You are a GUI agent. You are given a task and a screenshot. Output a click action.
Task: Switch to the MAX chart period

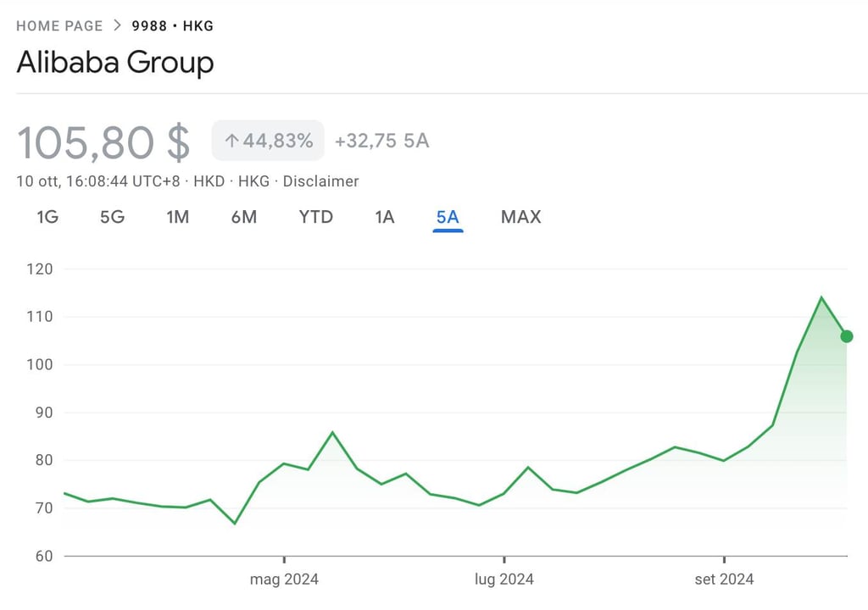coord(520,217)
